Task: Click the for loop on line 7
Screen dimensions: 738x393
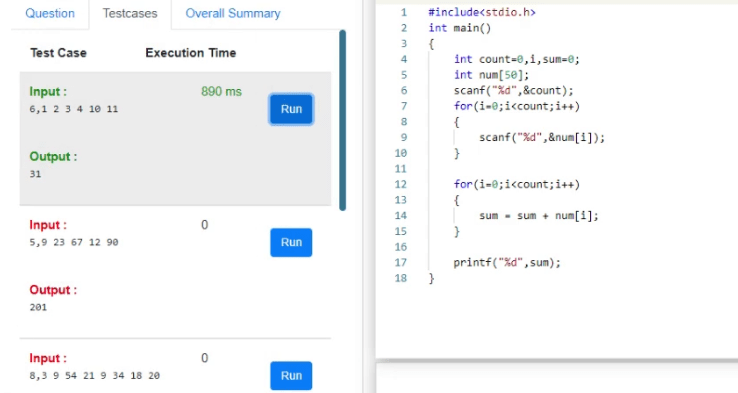Action: tap(517, 106)
